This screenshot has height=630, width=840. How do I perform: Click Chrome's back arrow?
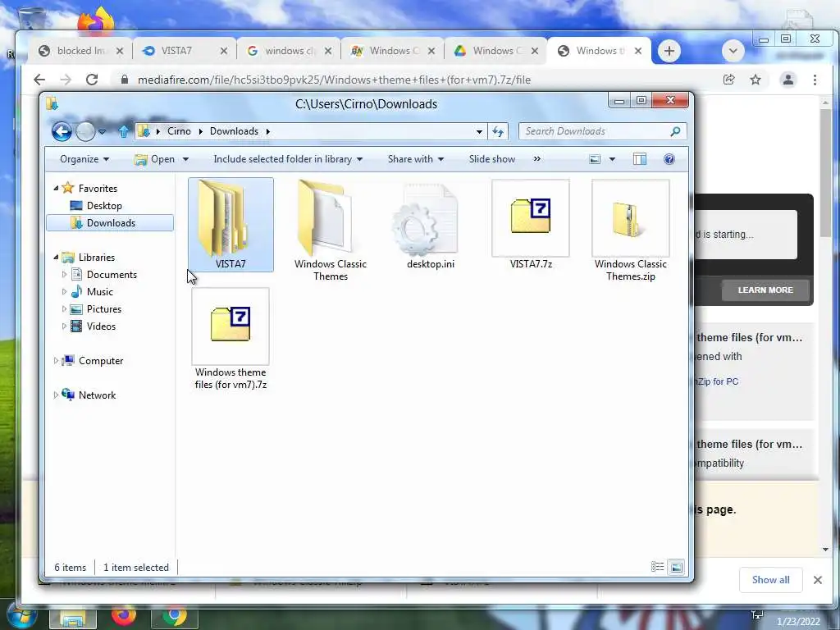[39, 80]
